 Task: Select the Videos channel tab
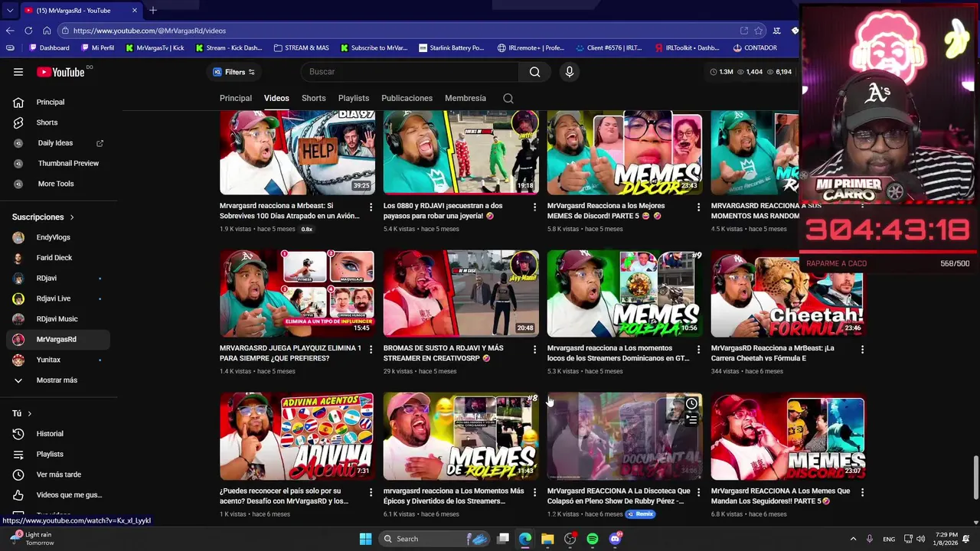click(276, 98)
